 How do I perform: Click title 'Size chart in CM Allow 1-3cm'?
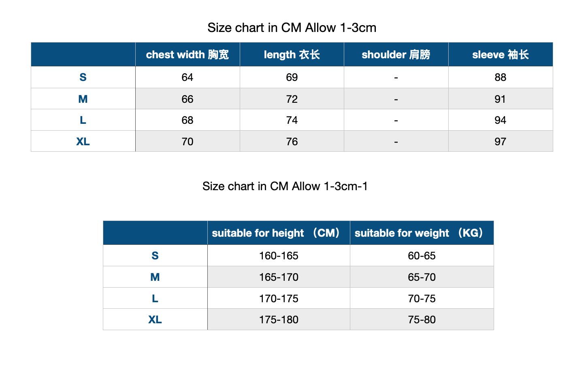coord(292,28)
